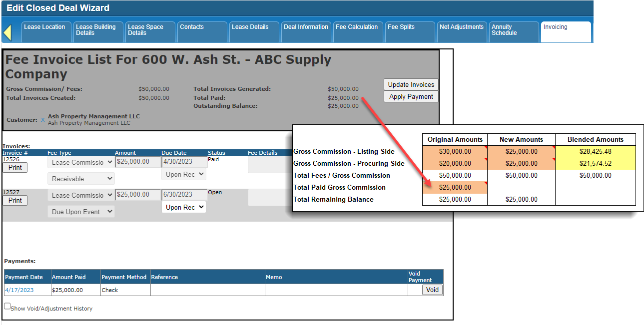Print invoice 12526
644x325 pixels.
(15, 167)
